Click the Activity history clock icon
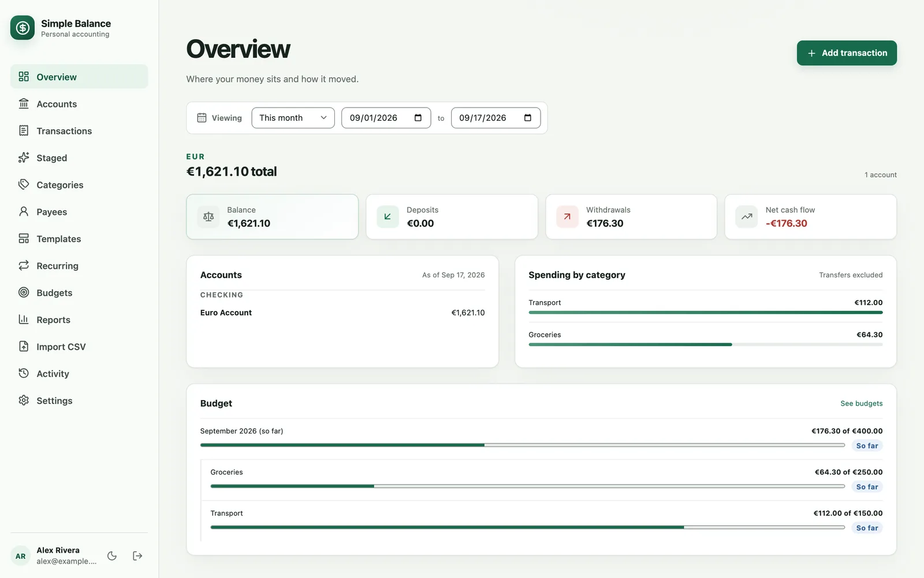The height and width of the screenshot is (578, 924). (x=24, y=373)
